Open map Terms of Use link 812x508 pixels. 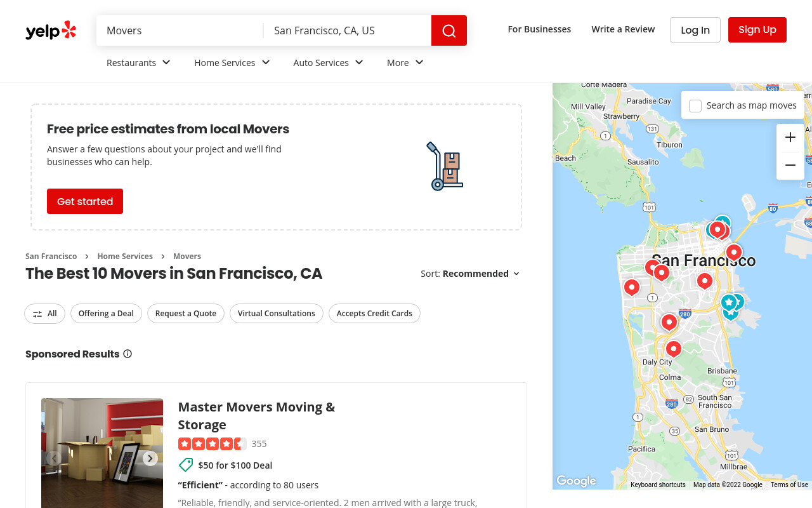tap(789, 485)
